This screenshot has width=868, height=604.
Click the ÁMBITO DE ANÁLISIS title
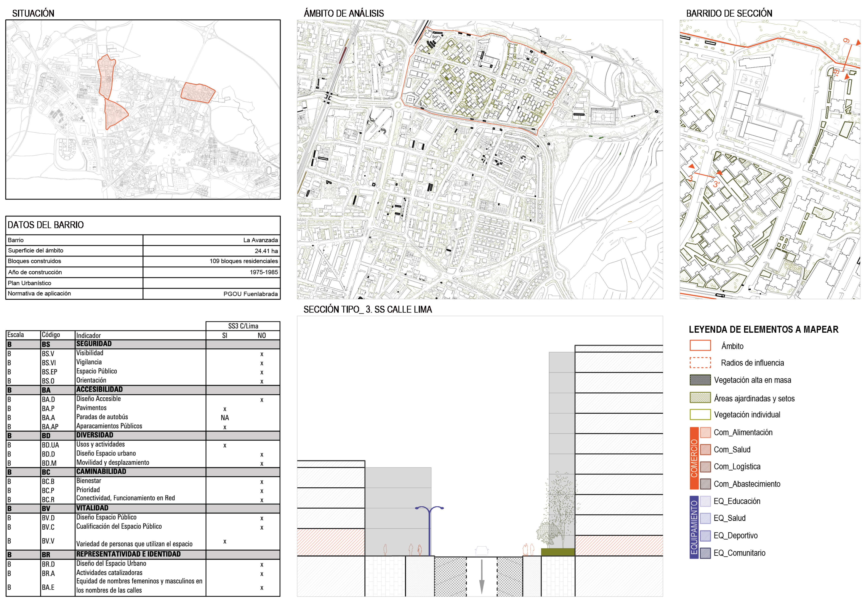pyautogui.click(x=344, y=14)
